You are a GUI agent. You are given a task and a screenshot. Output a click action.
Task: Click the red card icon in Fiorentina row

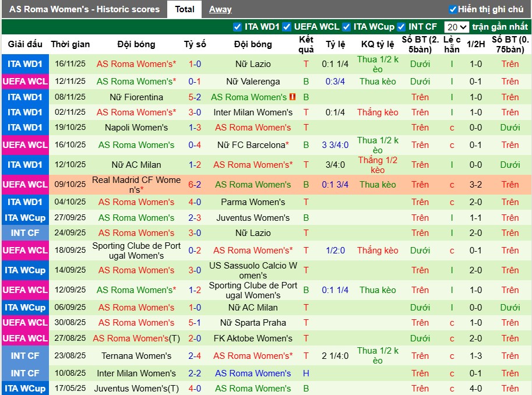293,97
